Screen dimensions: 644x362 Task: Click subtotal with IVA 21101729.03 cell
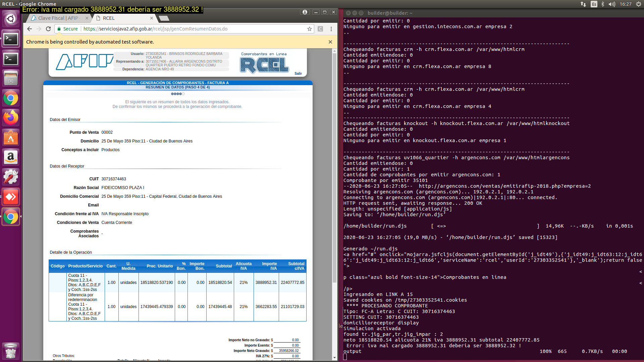292,307
